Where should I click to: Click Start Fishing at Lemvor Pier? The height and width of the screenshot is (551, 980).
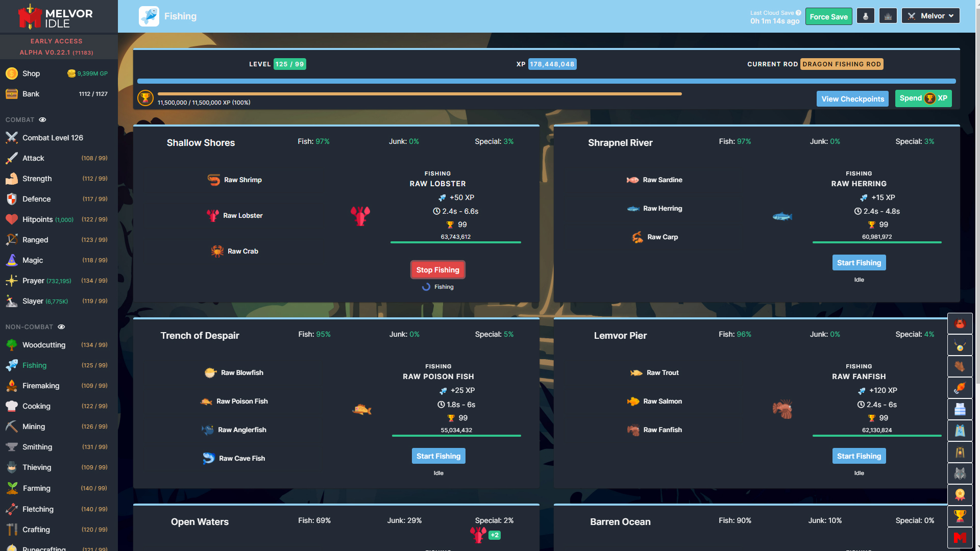[x=858, y=456]
